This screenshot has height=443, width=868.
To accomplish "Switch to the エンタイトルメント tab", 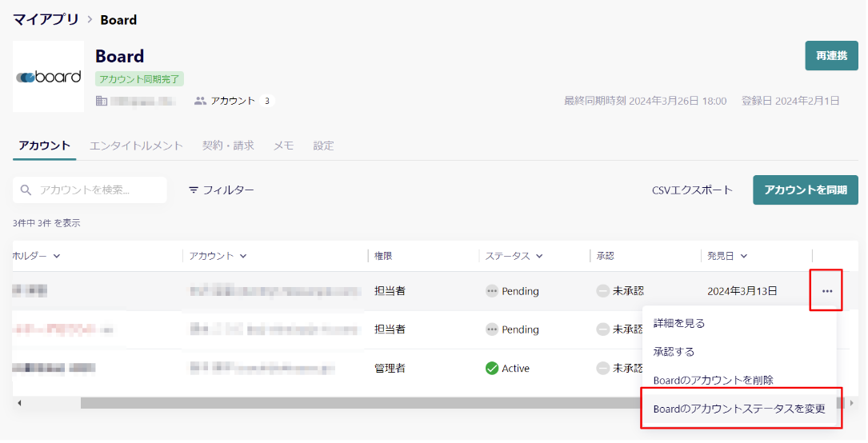I will click(x=136, y=146).
